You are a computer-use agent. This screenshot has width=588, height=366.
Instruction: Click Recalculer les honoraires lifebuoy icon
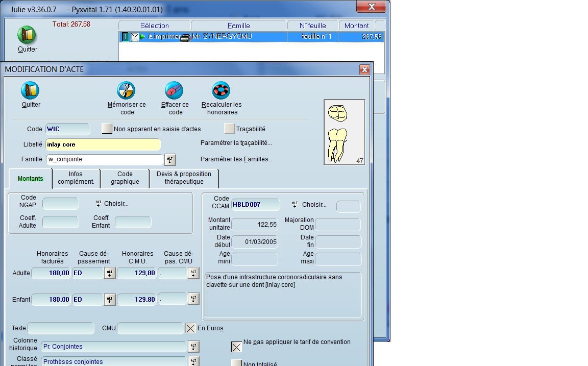click(221, 90)
